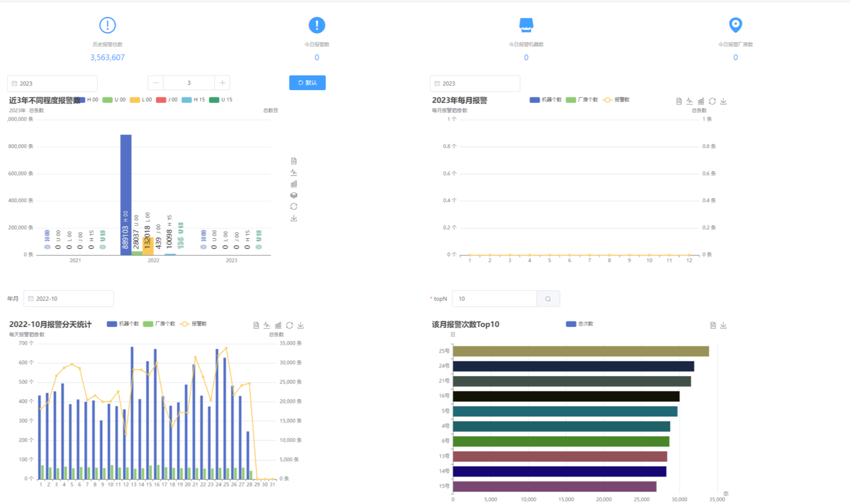Viewport: 850px width, 504px height.
Task: Toggle L 00 legend series visibility
Action: [x=141, y=100]
